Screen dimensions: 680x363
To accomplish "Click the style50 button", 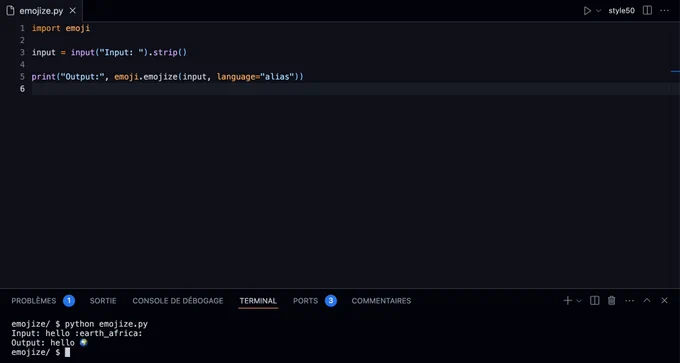I will coord(621,11).
